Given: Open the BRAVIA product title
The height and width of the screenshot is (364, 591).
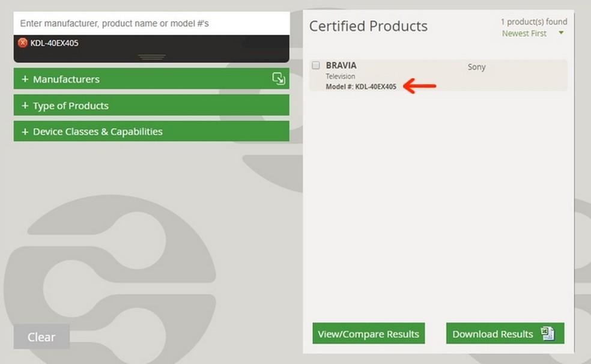Looking at the screenshot, I should (x=341, y=65).
